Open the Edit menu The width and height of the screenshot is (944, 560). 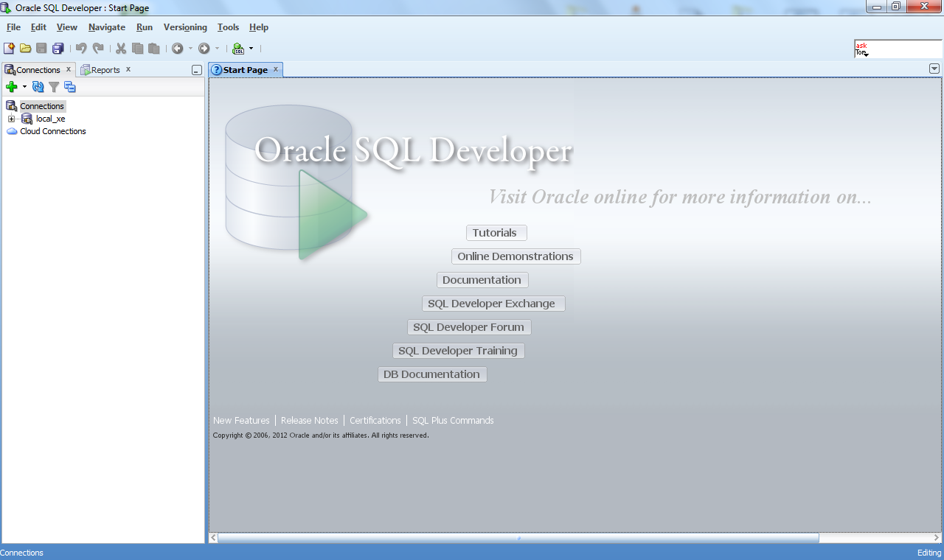(x=38, y=27)
